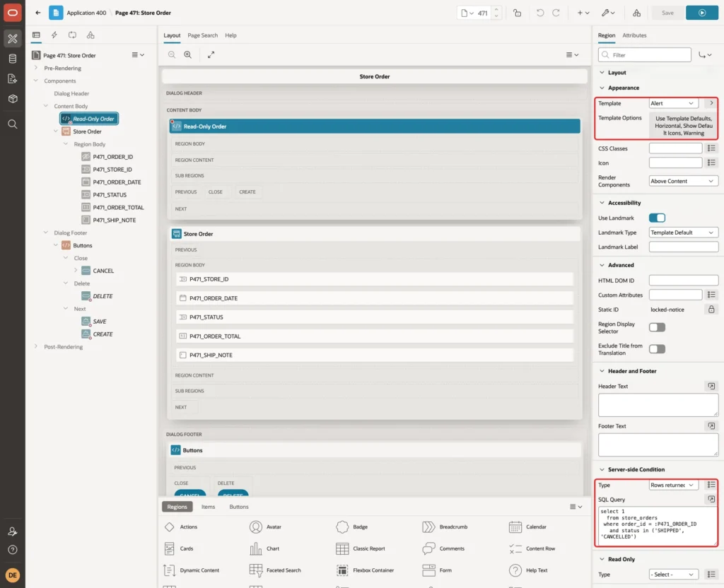Switch to Processing tab icon
Image resolution: width=724 pixels, height=588 pixels.
click(73, 35)
